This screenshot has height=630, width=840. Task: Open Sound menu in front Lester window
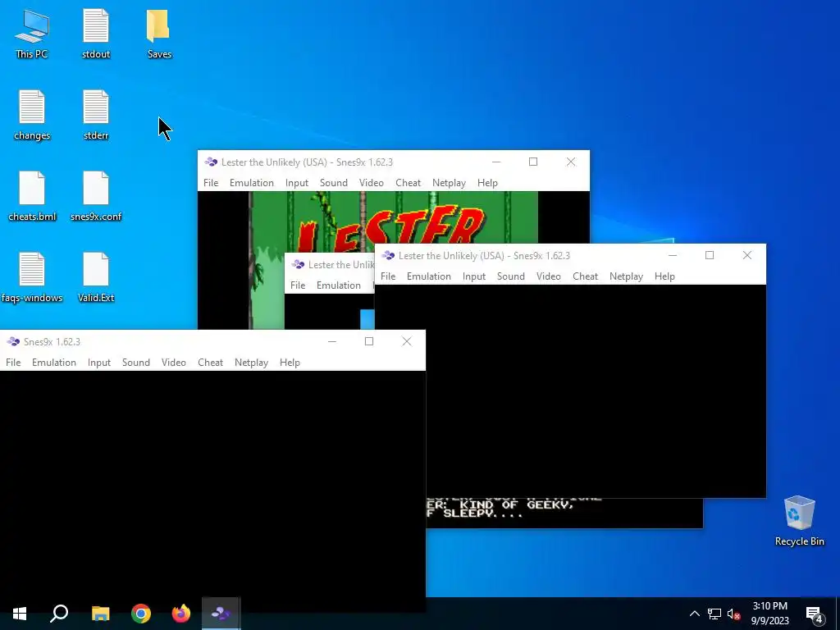tap(511, 276)
